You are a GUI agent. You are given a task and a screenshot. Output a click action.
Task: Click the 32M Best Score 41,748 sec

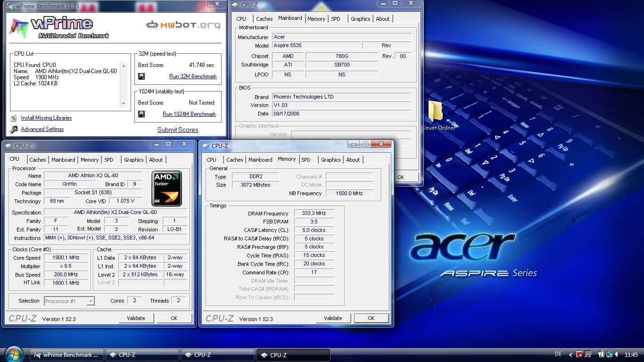pyautogui.click(x=201, y=65)
